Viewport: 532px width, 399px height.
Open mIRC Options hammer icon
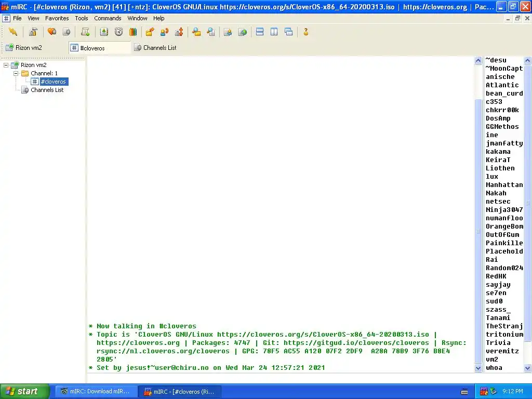(x=33, y=32)
